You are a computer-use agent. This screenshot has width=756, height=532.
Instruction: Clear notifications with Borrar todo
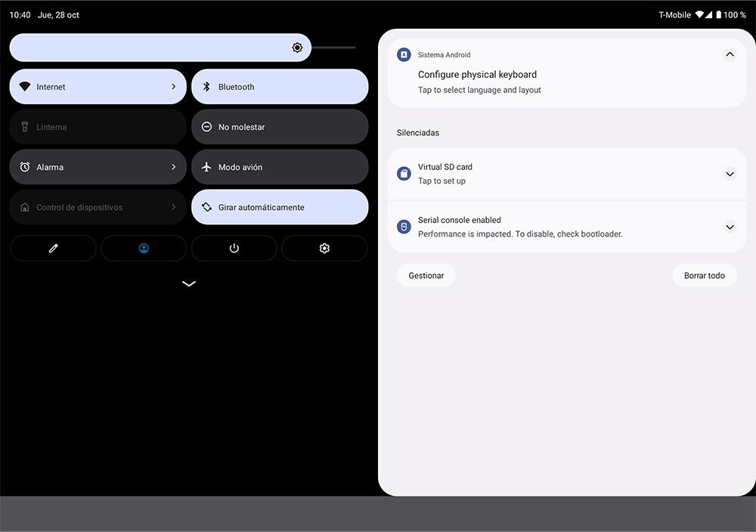pos(705,276)
